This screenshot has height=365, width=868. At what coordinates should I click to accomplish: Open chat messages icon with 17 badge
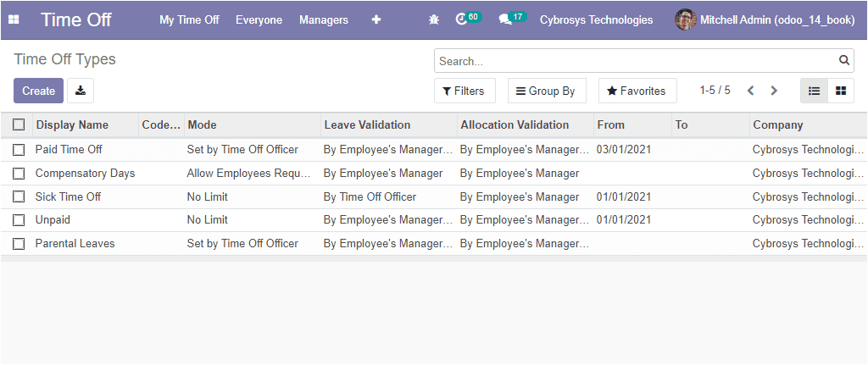coord(512,19)
